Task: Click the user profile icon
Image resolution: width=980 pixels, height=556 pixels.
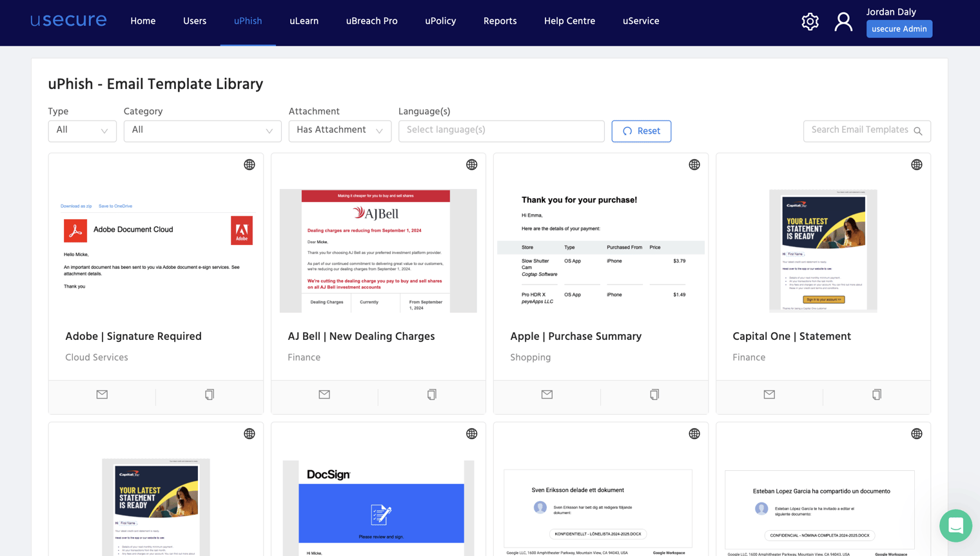Action: click(843, 21)
